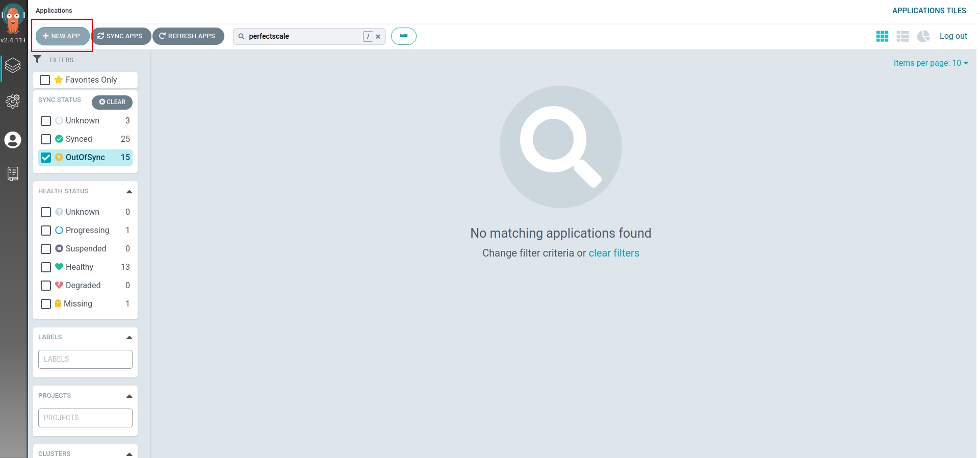The image size is (980, 458).
Task: Collapse the Labels filter section
Action: point(129,338)
